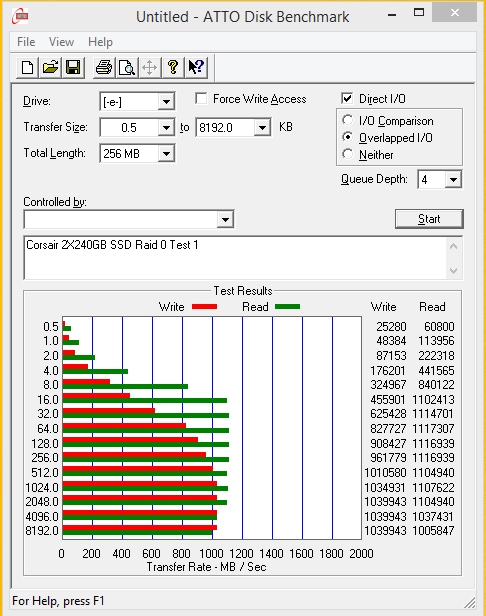Click the ATTO application logo icon
The image size is (486, 616).
(x=20, y=16)
